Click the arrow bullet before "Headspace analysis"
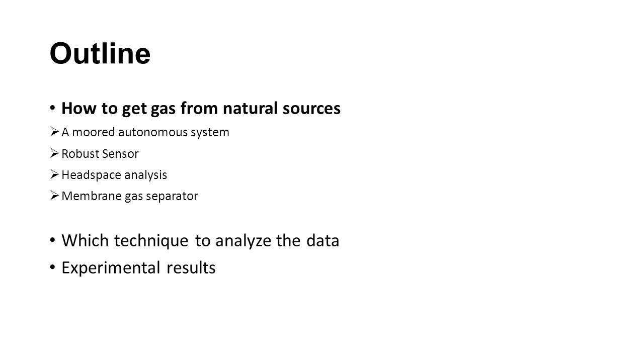644x362 pixels. click(54, 175)
